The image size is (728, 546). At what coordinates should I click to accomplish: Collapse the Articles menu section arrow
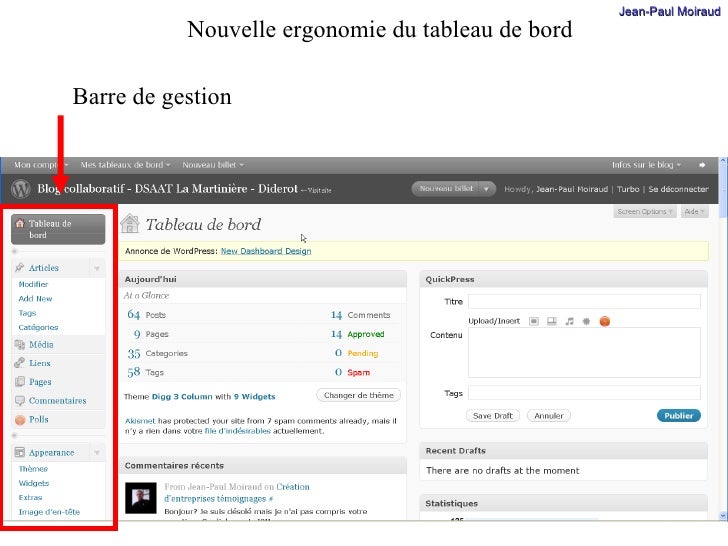pos(97,268)
